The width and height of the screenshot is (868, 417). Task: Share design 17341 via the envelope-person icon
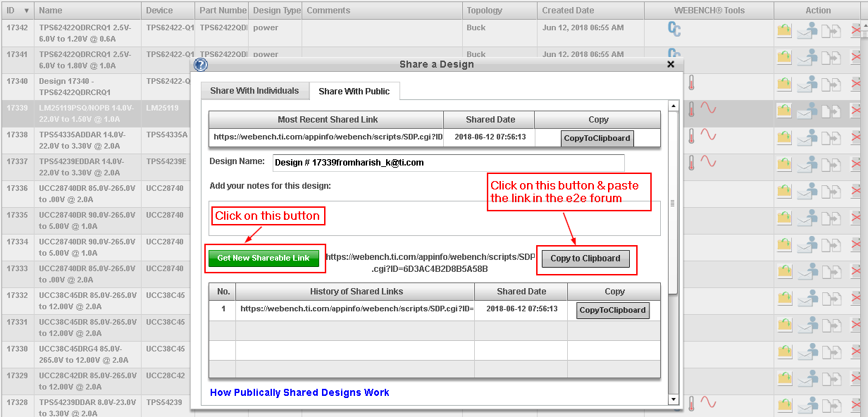pos(807,58)
